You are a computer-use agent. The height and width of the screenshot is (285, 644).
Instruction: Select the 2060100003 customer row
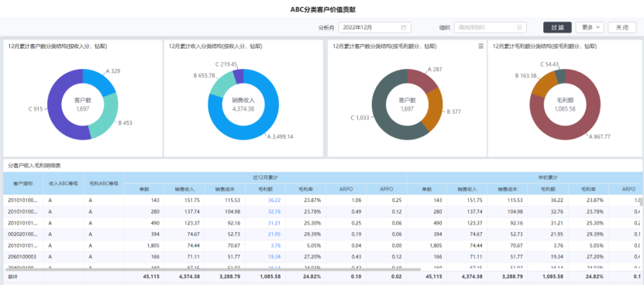tap(322, 257)
